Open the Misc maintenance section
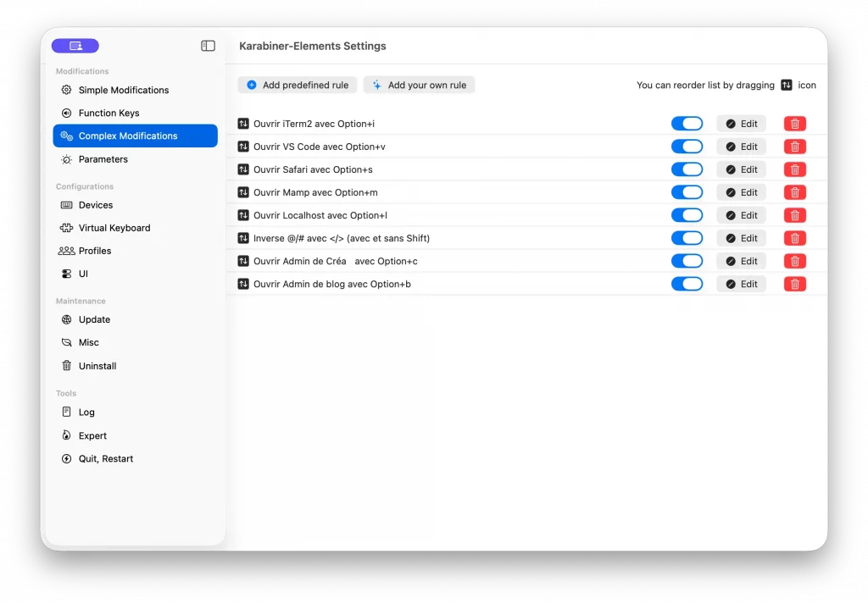Image resolution: width=868 pixels, height=604 pixels. coord(87,342)
